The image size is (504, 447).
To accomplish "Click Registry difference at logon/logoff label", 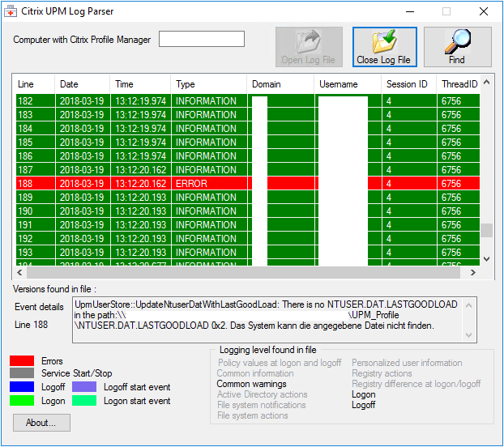I will pos(416,384).
